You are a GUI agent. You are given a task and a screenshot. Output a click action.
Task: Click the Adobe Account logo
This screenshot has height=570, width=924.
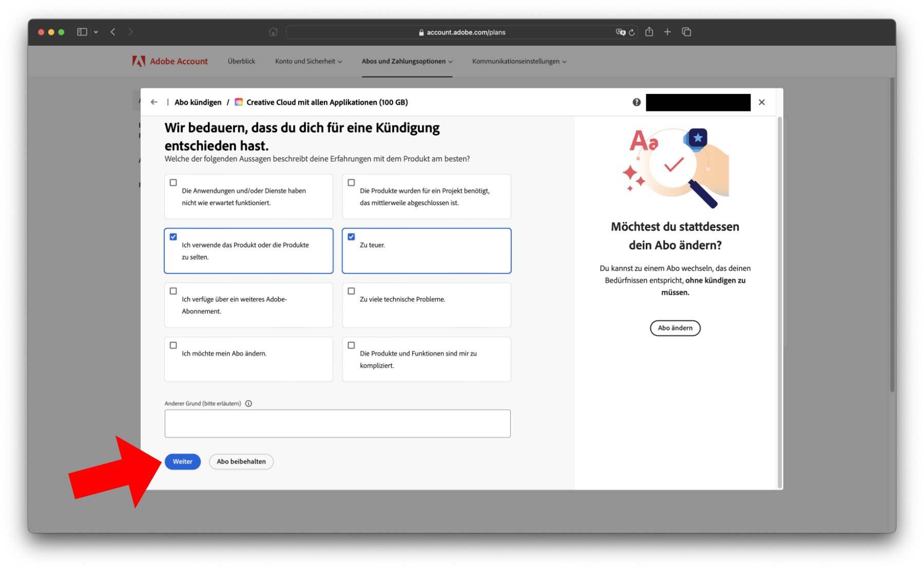170,61
